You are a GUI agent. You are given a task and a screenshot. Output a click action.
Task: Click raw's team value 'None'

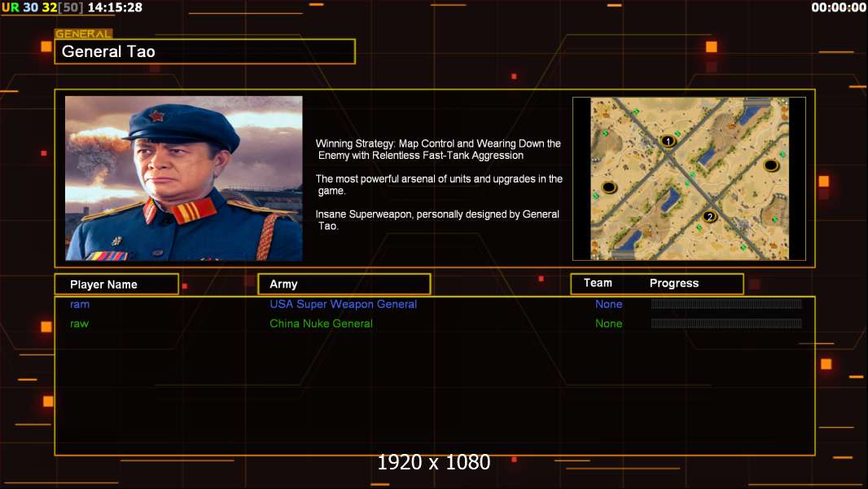pyautogui.click(x=609, y=324)
